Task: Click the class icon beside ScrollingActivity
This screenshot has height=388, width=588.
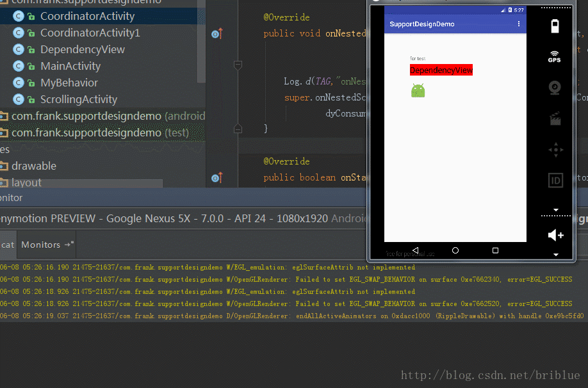Action: (19, 99)
